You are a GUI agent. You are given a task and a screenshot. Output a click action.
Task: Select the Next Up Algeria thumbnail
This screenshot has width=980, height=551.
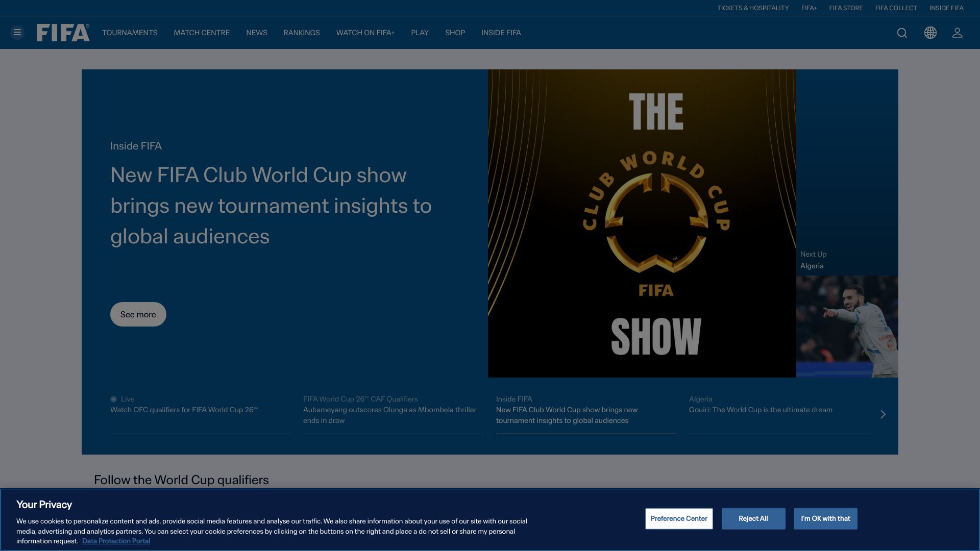[847, 327]
